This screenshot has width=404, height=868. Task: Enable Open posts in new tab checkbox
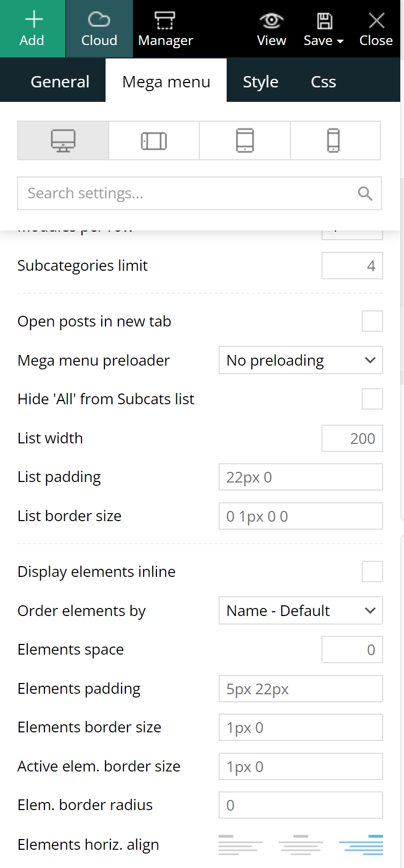coord(372,321)
